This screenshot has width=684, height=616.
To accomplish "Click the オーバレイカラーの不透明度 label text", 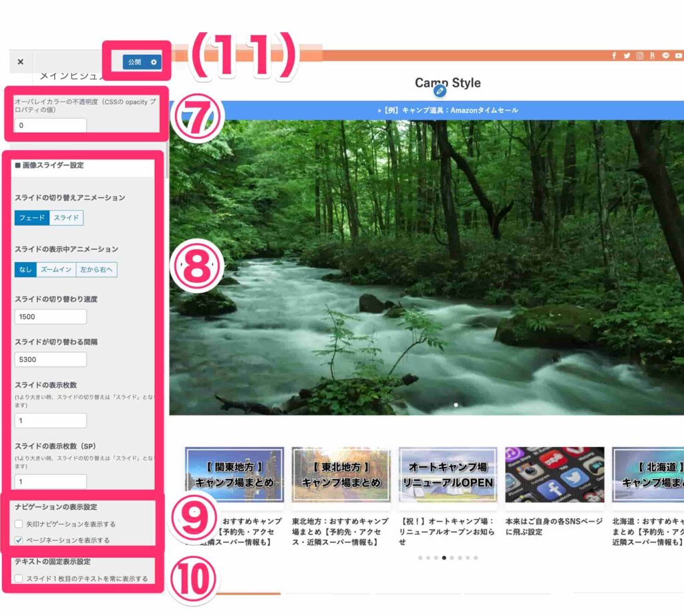I will pyautogui.click(x=85, y=106).
